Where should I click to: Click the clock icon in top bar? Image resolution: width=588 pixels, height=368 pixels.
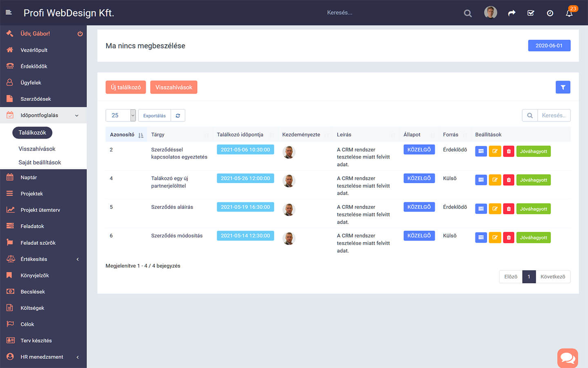(x=550, y=13)
